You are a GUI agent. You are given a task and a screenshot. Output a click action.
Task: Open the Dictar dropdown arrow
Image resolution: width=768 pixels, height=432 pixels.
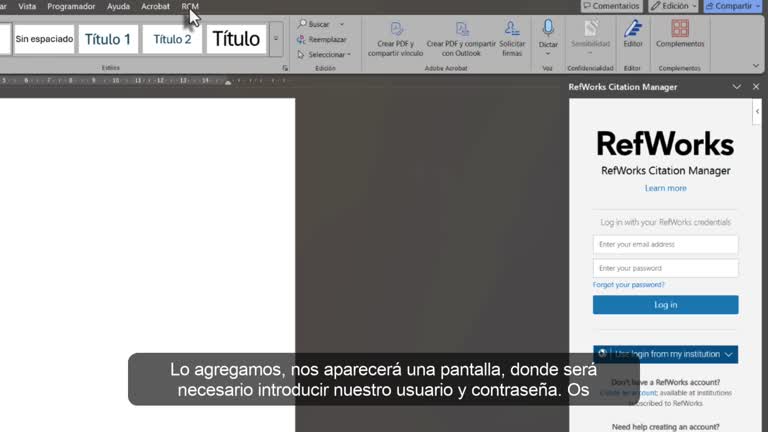[548, 53]
